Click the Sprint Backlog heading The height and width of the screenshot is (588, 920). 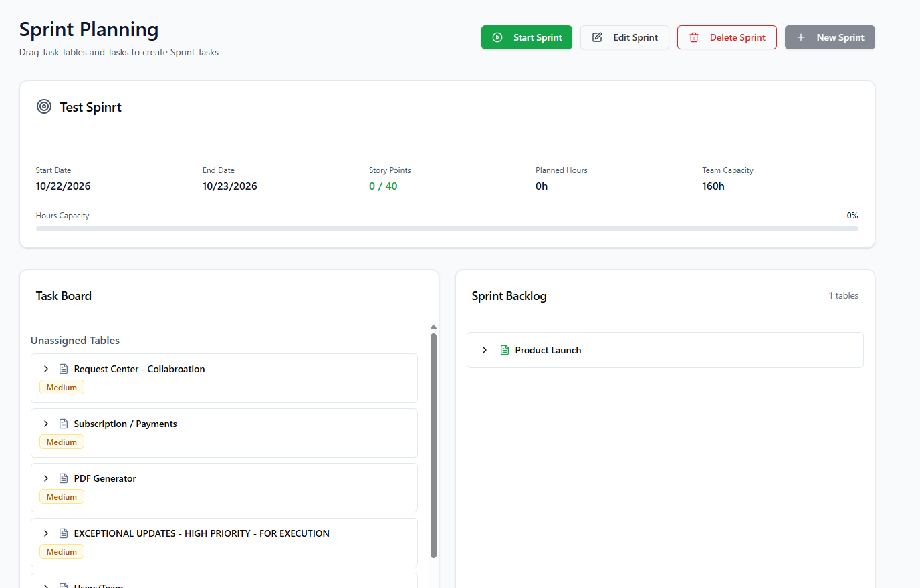(x=509, y=295)
